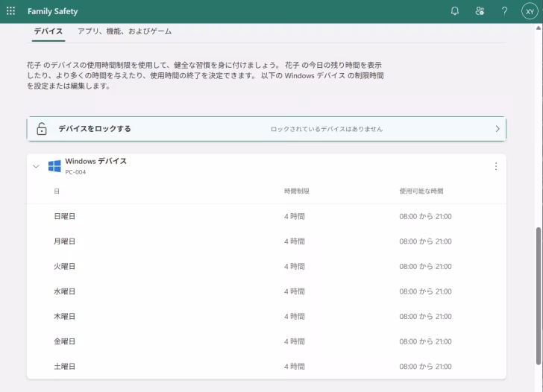The height and width of the screenshot is (392, 543).
Task: Collapse the Windows デバイス section
Action: coord(36,166)
